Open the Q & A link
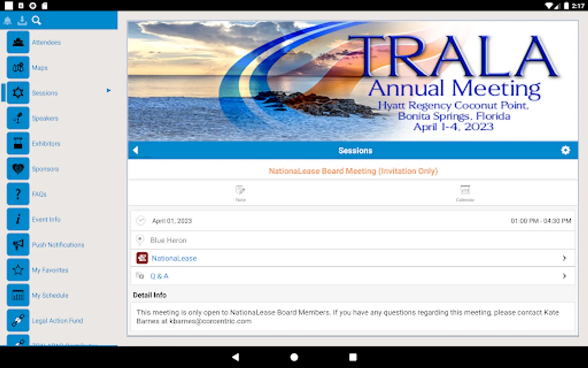Viewport: 588px width, 368px height. [159, 276]
